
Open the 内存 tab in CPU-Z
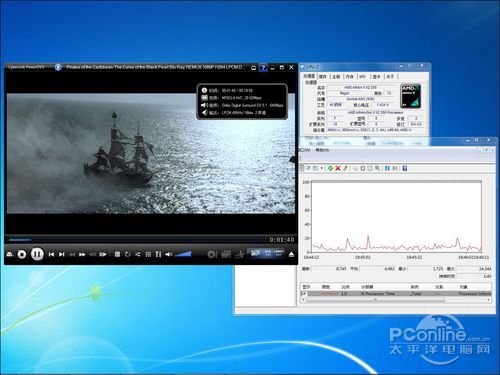pyautogui.click(x=349, y=77)
